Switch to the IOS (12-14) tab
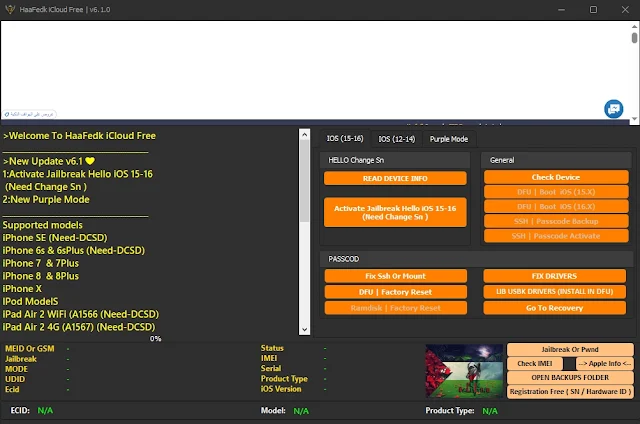Image resolution: width=640 pixels, height=424 pixels. tap(396, 139)
